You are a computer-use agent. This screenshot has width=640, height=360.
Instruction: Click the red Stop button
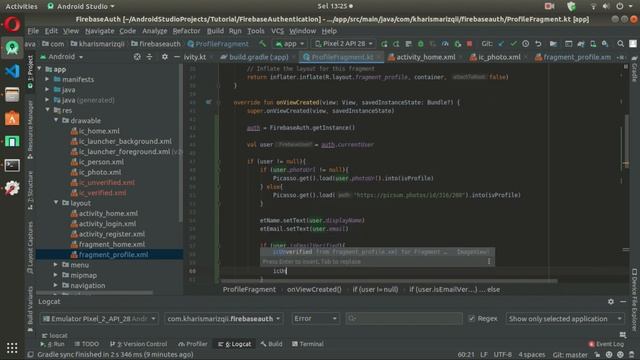pos(470,44)
